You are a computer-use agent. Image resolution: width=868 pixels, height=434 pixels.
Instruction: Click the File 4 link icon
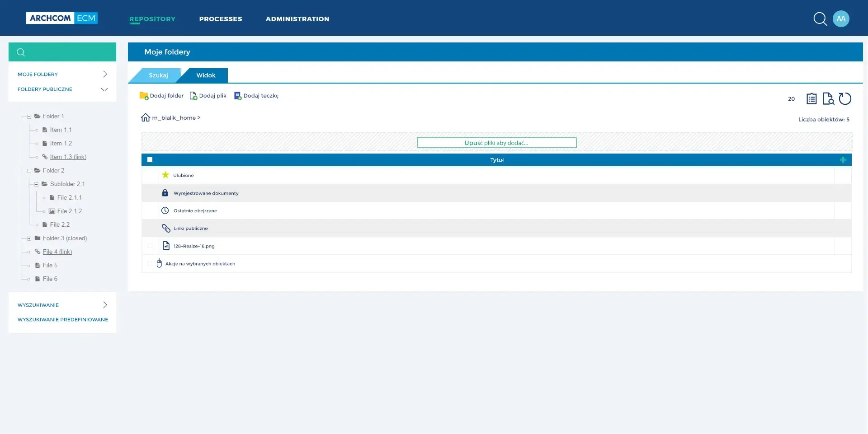click(x=38, y=252)
